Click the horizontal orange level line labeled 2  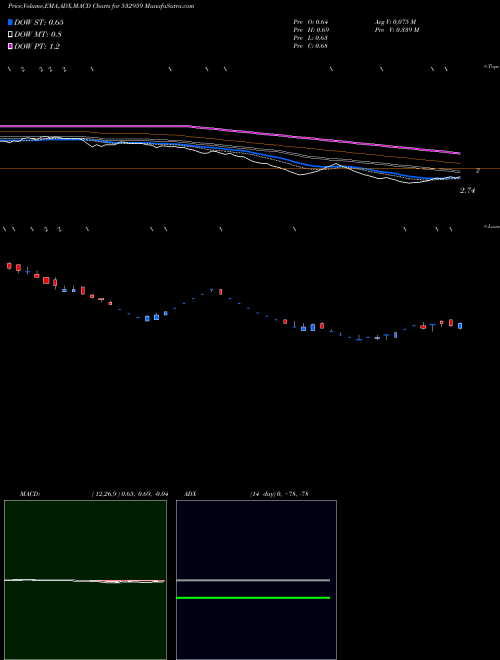[250, 168]
